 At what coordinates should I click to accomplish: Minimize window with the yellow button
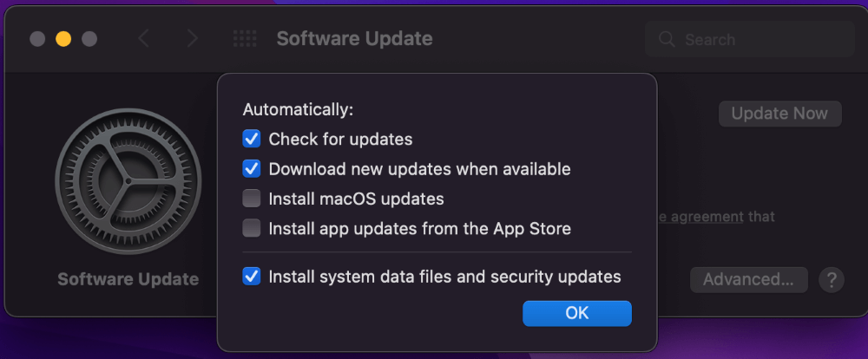(x=63, y=39)
